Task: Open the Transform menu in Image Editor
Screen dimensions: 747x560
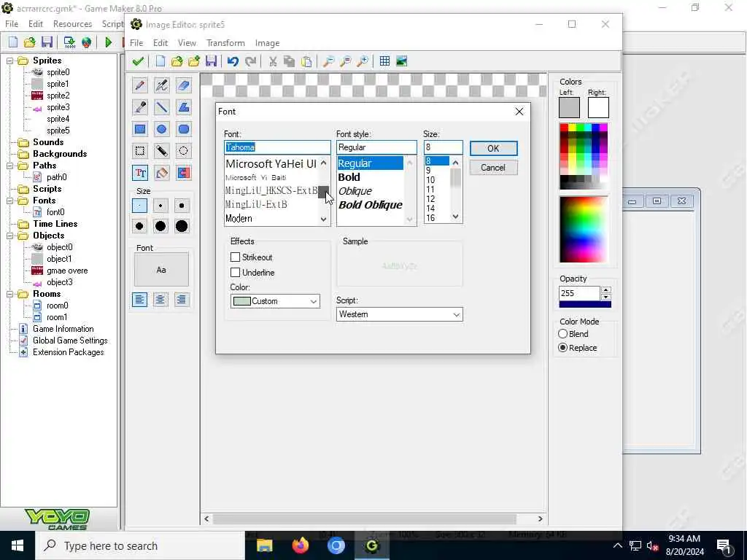Action: coord(226,43)
